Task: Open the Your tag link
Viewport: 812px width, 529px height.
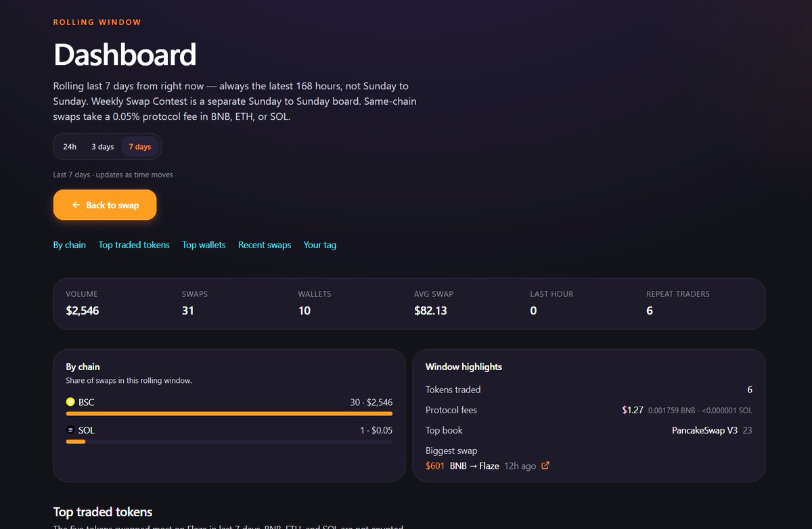Action: [x=320, y=245]
